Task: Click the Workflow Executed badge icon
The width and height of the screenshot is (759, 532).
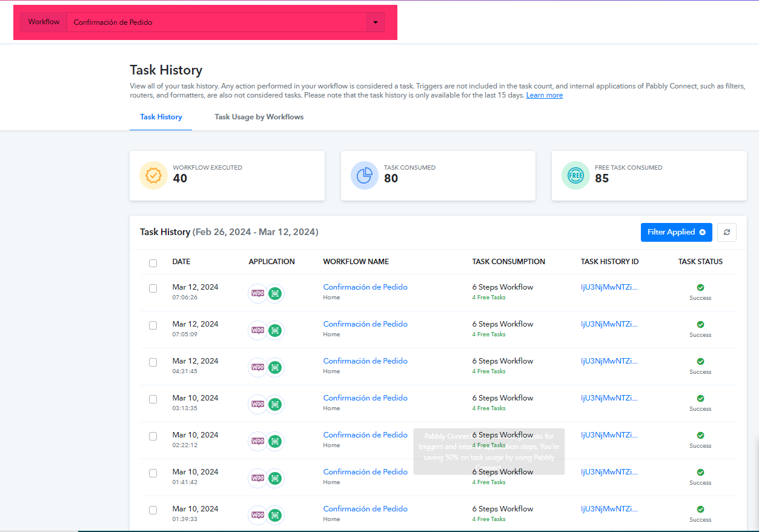Action: pyautogui.click(x=153, y=176)
